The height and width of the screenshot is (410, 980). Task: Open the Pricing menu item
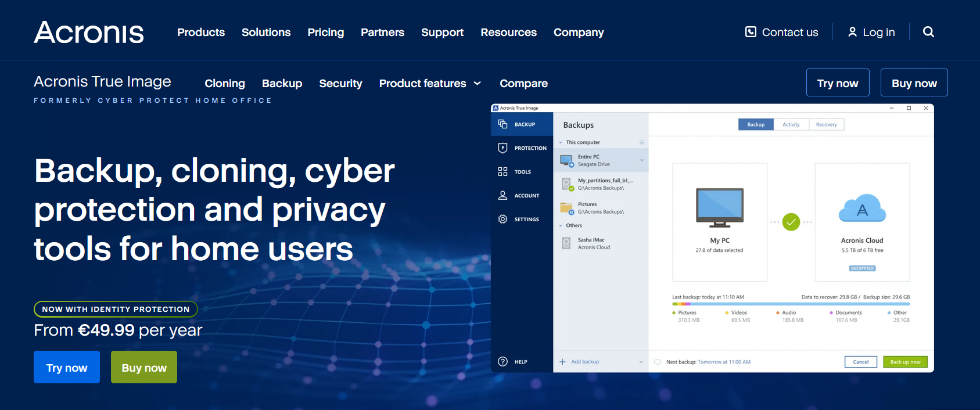point(325,33)
